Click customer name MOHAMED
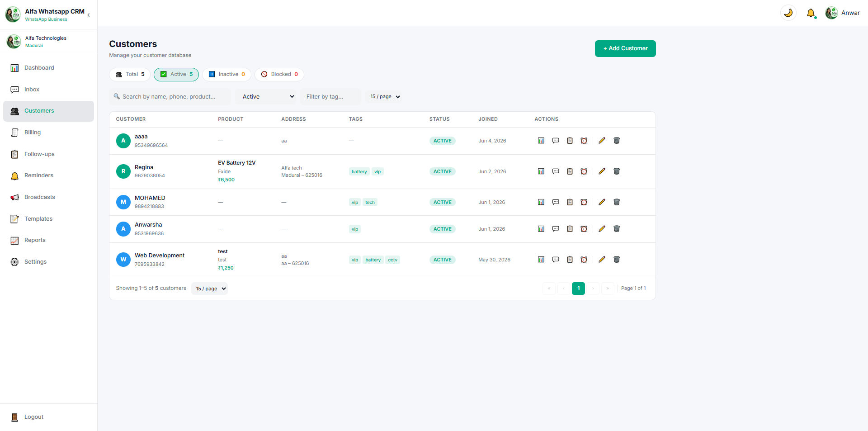 tap(150, 198)
